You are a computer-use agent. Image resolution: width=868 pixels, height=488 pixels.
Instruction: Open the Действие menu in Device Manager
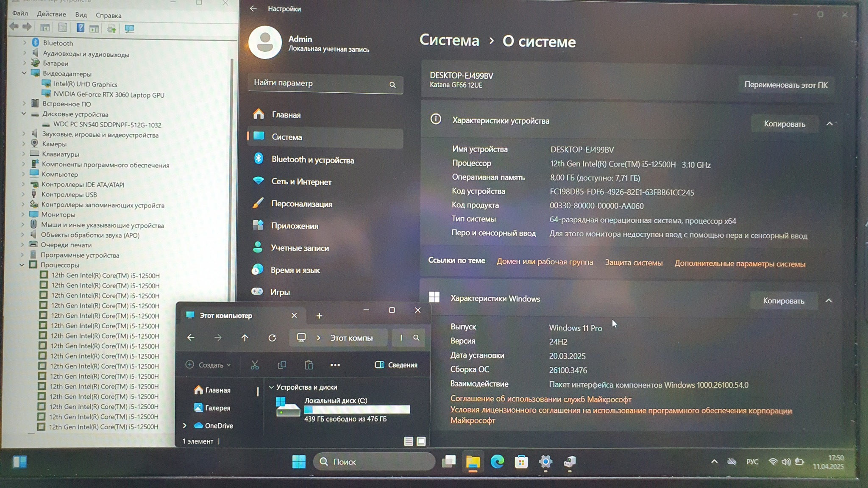pos(51,14)
